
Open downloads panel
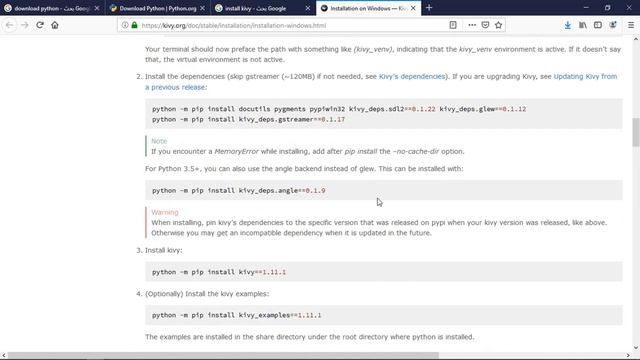pos(567,25)
